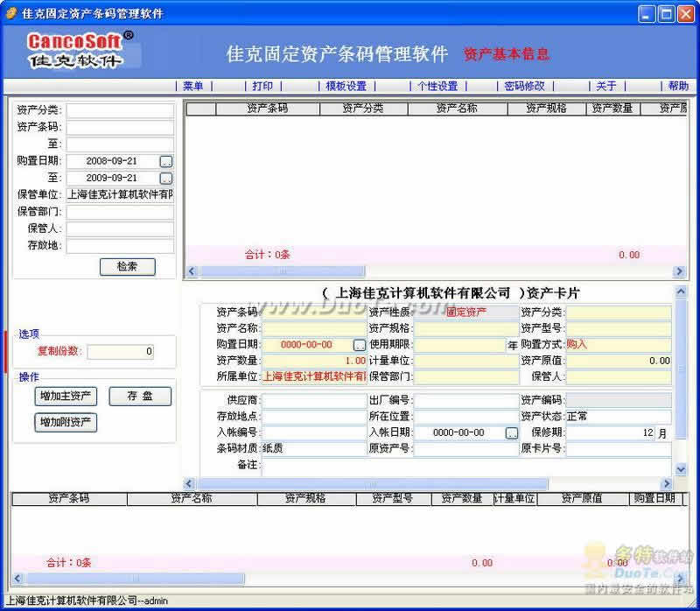Click the 原卡片号 input field
This screenshot has width=700, height=611.
(619, 449)
